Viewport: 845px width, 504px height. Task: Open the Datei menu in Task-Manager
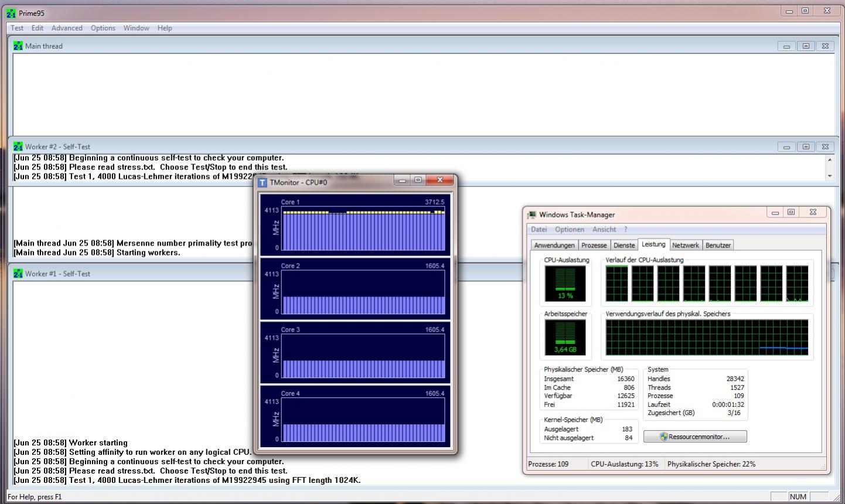tap(539, 230)
